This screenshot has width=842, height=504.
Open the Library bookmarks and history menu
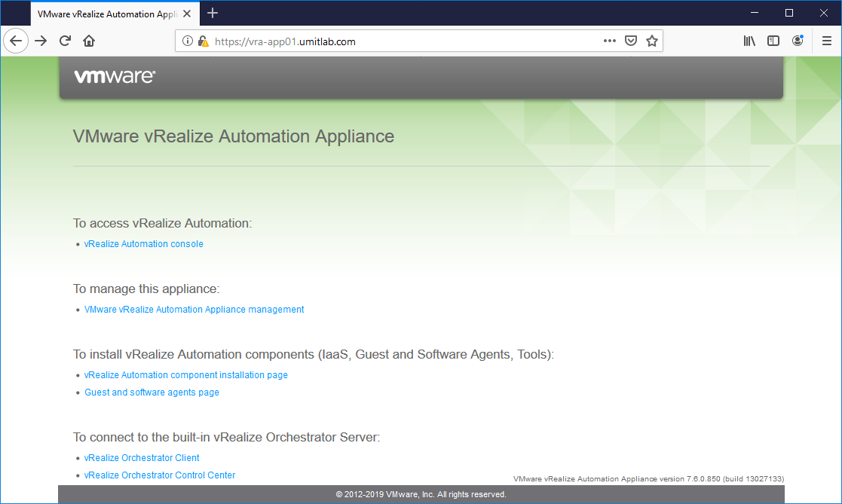click(x=749, y=41)
